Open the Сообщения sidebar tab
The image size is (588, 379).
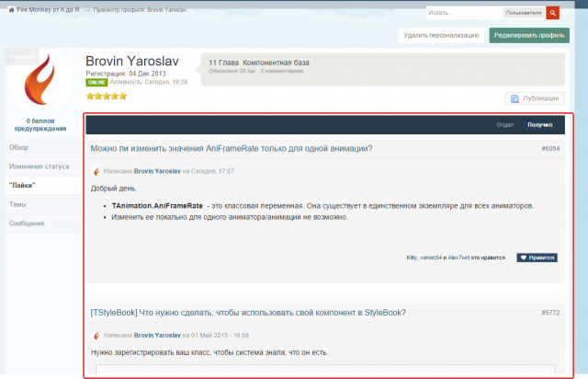[x=43, y=224]
